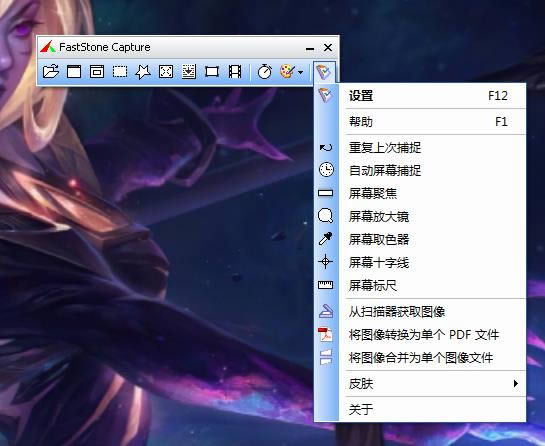
Task: Choose 将图像转换为单个 PDF 文件
Action: pyautogui.click(x=420, y=334)
